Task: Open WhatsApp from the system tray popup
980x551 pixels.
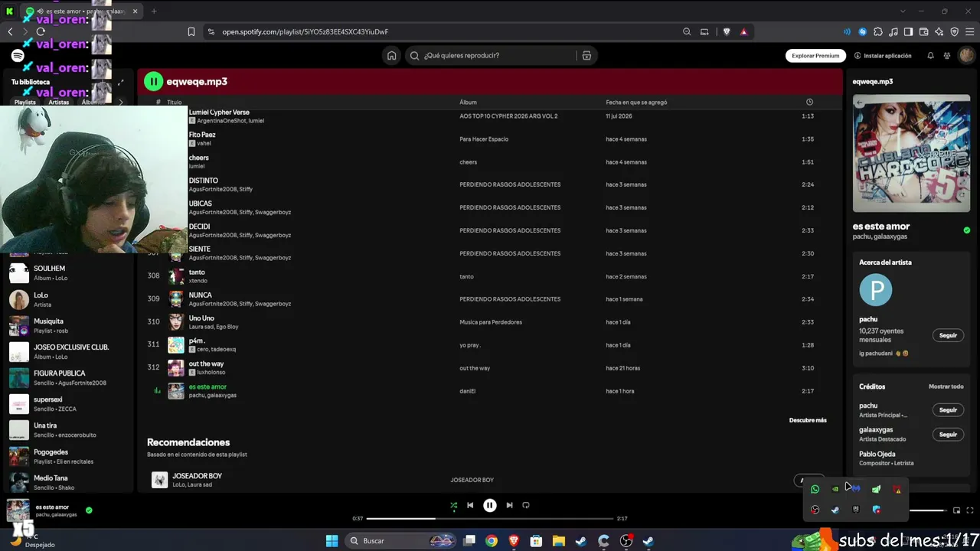Action: pos(815,489)
